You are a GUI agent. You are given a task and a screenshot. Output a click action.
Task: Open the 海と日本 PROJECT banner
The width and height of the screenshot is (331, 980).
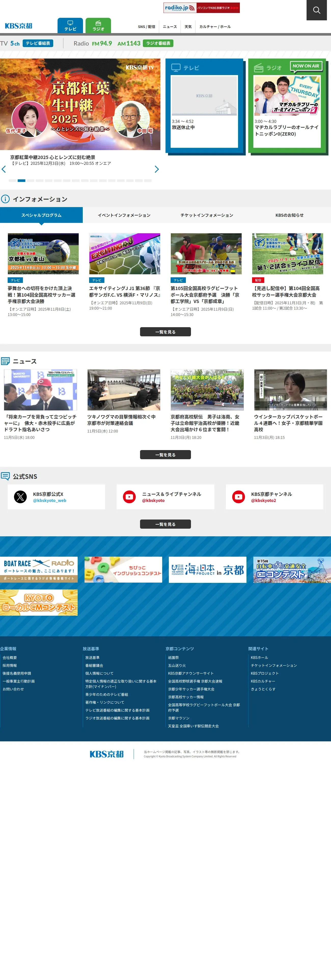point(208,570)
